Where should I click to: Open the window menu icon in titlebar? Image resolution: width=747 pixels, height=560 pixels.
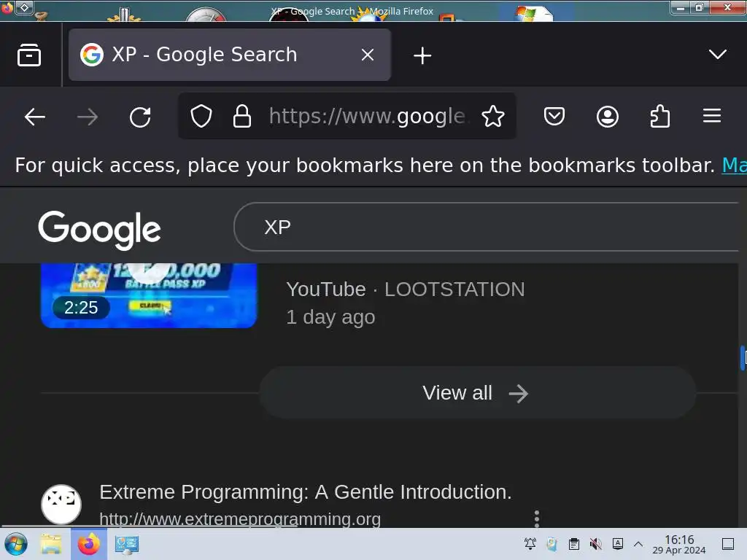point(7,7)
